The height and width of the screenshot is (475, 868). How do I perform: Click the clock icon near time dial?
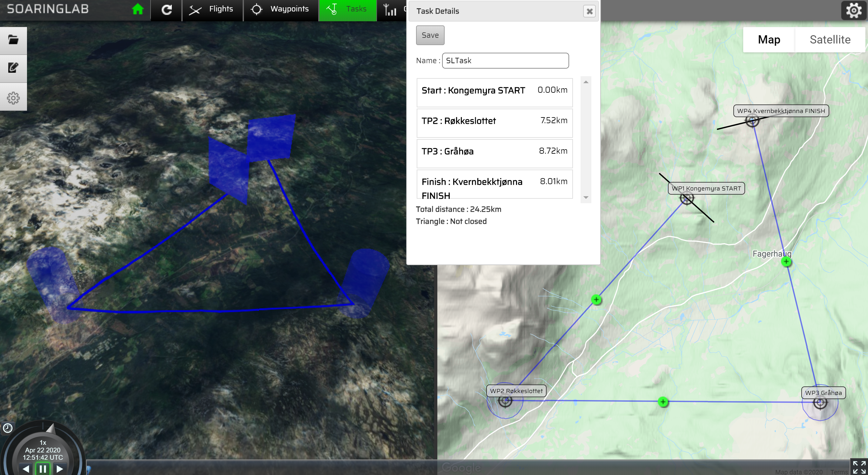[7, 428]
